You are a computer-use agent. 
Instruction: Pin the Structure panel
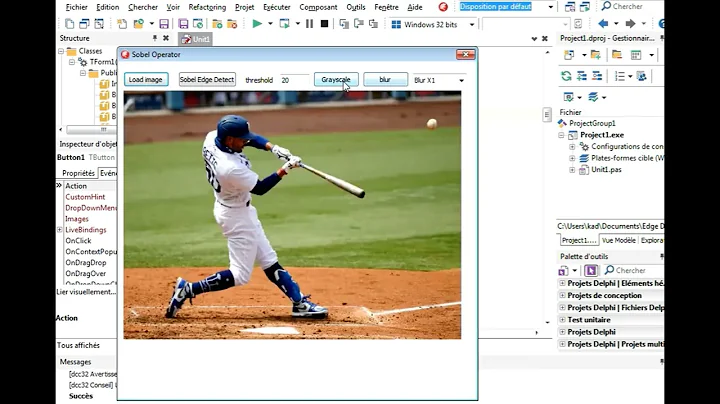click(155, 38)
